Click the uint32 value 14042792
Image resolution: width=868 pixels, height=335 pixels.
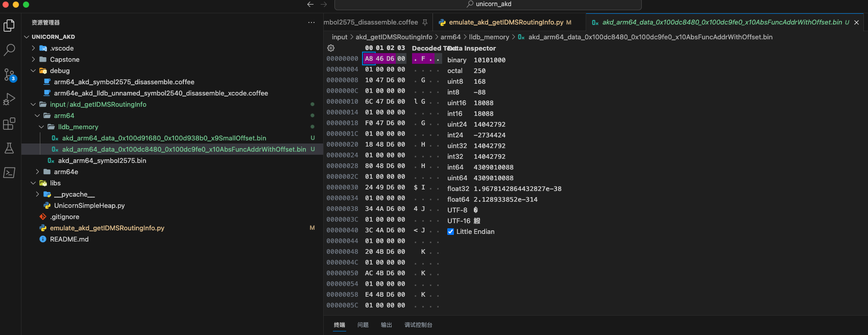click(489, 146)
